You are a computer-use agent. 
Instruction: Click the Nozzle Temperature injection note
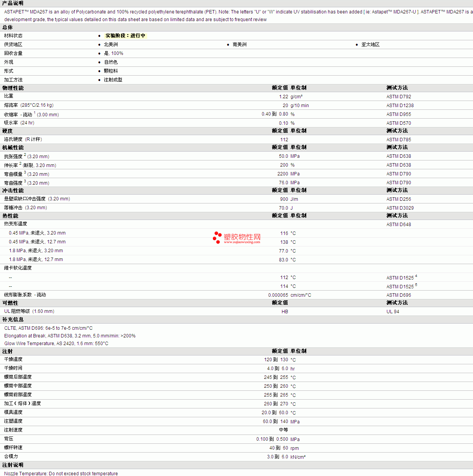pos(61,474)
